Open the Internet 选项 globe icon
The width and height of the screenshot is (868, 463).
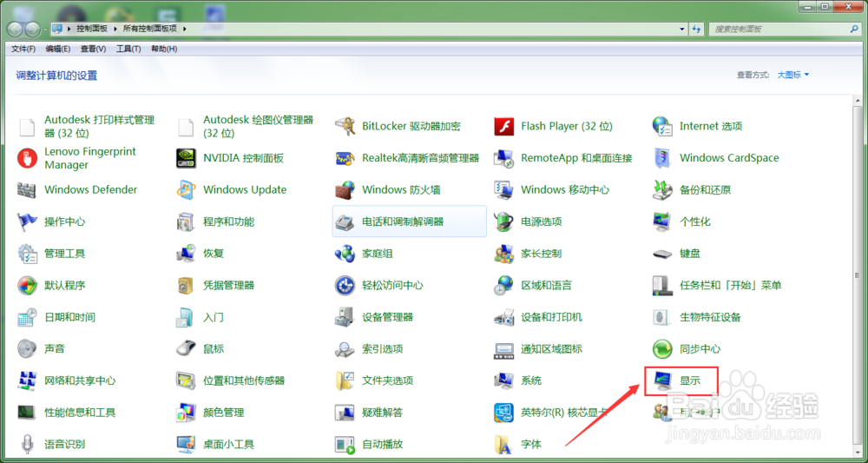tap(662, 126)
